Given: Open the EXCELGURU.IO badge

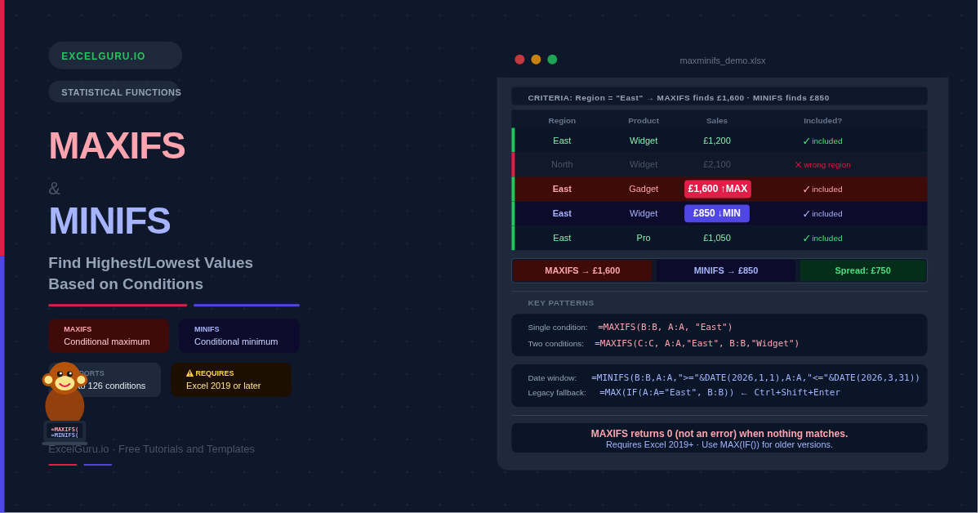Looking at the screenshot, I should pyautogui.click(x=115, y=56).
